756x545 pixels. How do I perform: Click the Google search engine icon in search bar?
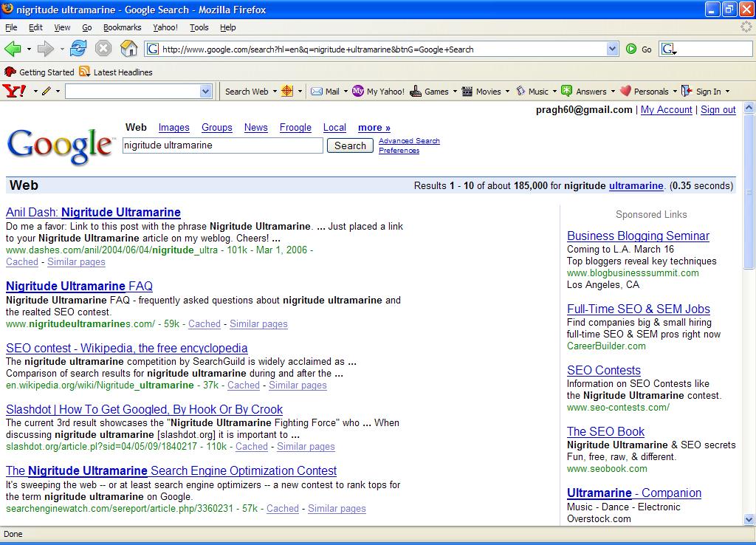(669, 49)
